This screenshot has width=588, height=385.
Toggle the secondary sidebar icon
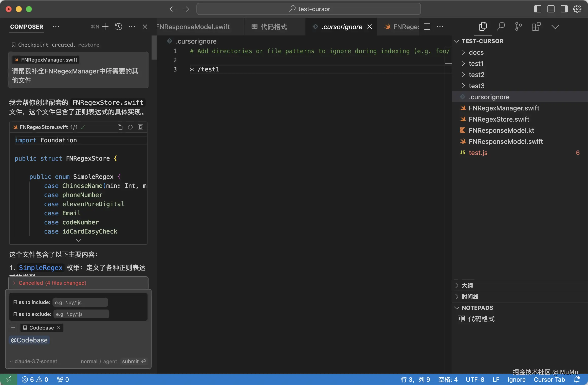tap(564, 9)
